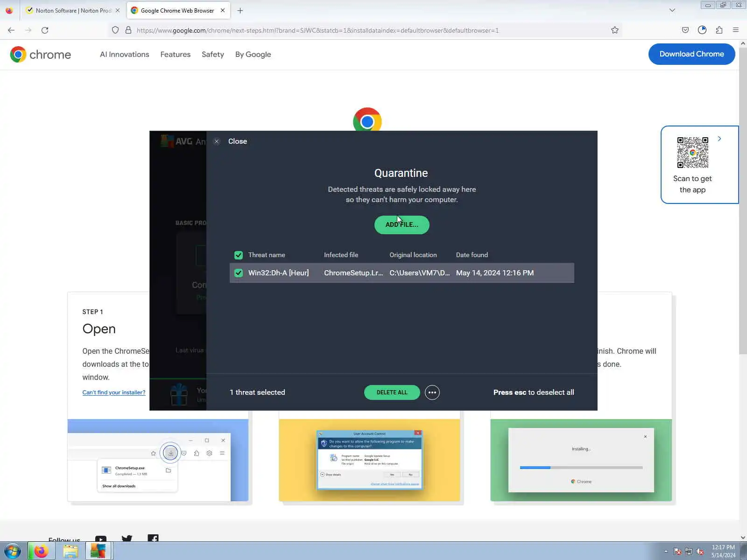Go forward to the next page
The width and height of the screenshot is (747, 560).
tap(28, 30)
